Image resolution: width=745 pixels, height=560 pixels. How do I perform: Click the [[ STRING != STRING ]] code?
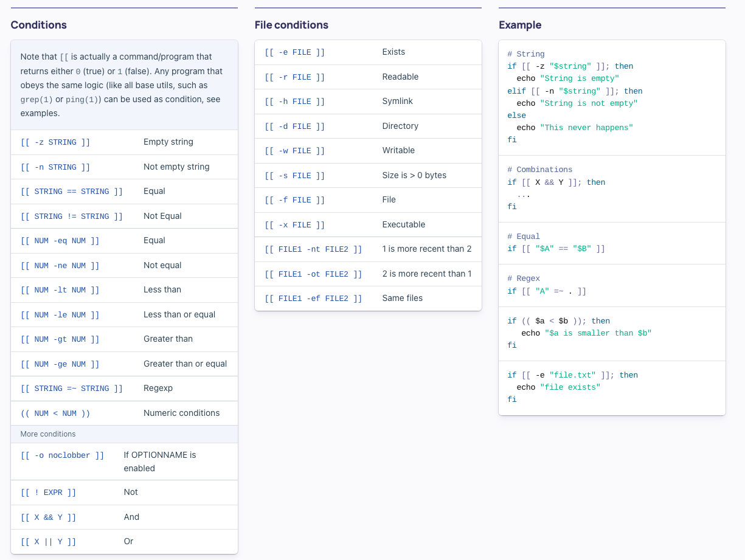click(x=72, y=216)
